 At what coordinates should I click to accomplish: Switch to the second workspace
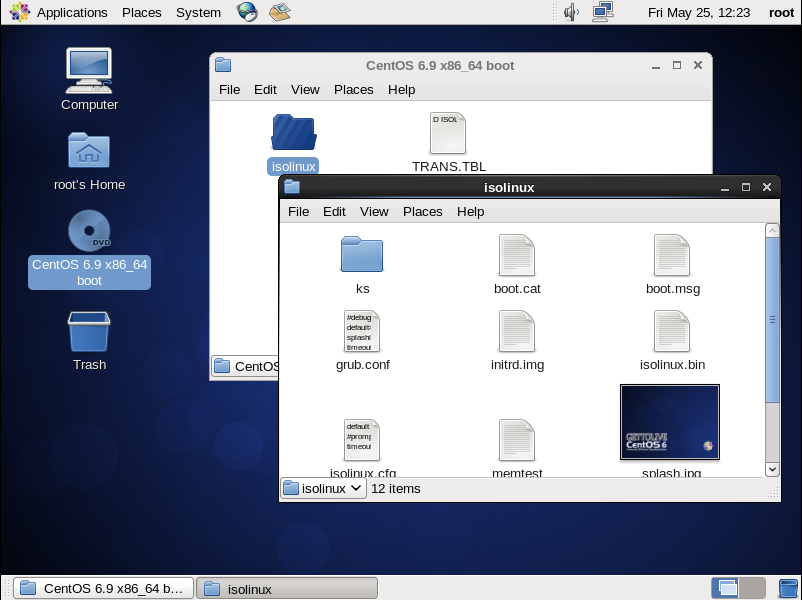(x=752, y=588)
